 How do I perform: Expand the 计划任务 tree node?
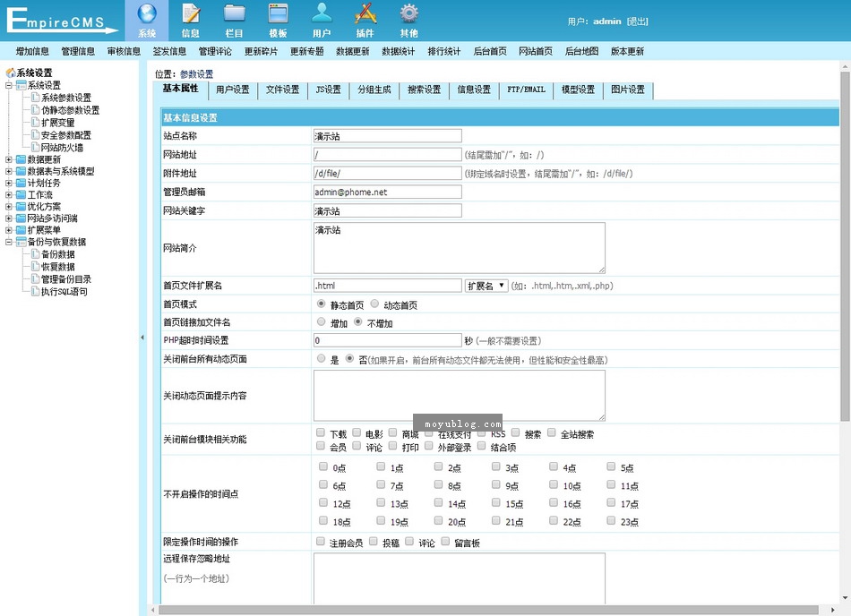click(9, 184)
